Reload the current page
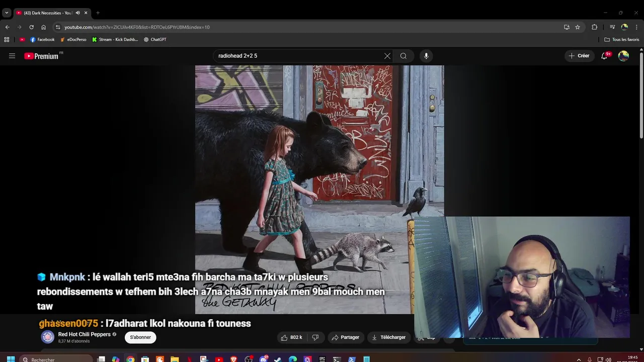 tap(31, 27)
